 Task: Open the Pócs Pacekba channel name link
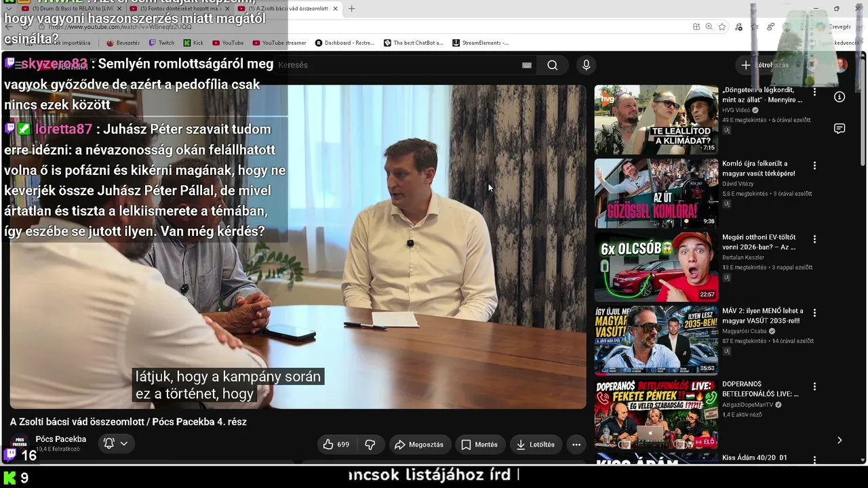click(61, 439)
